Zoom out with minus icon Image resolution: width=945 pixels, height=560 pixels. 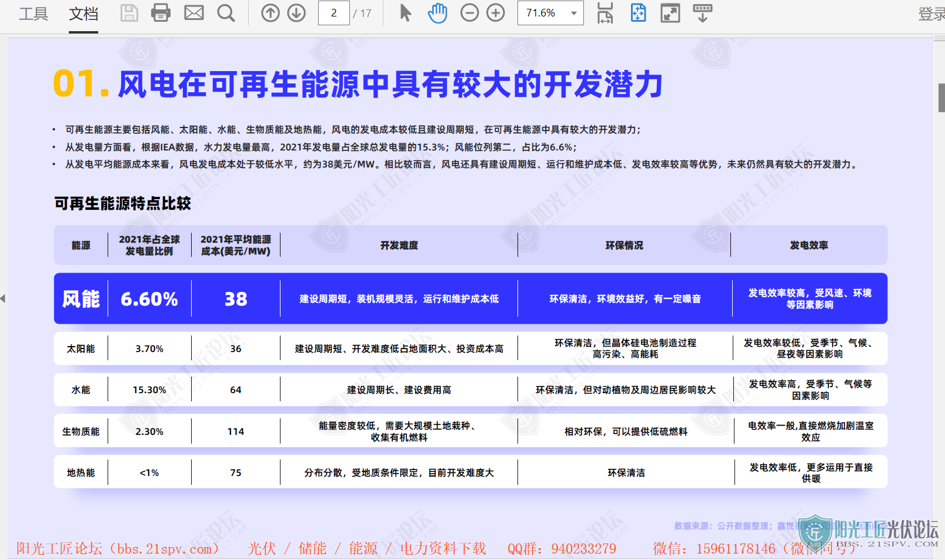click(469, 13)
